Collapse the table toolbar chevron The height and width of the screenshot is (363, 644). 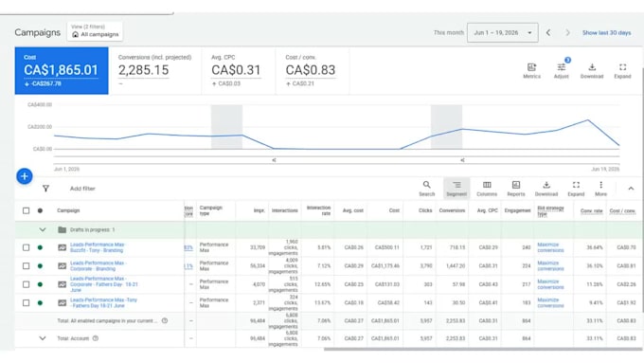click(x=631, y=189)
